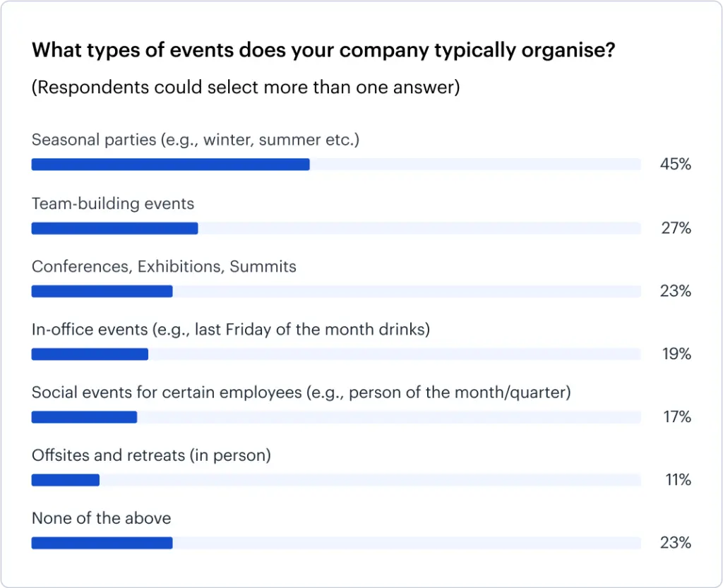Click the Seasonal parties blue progress bar

point(170,164)
